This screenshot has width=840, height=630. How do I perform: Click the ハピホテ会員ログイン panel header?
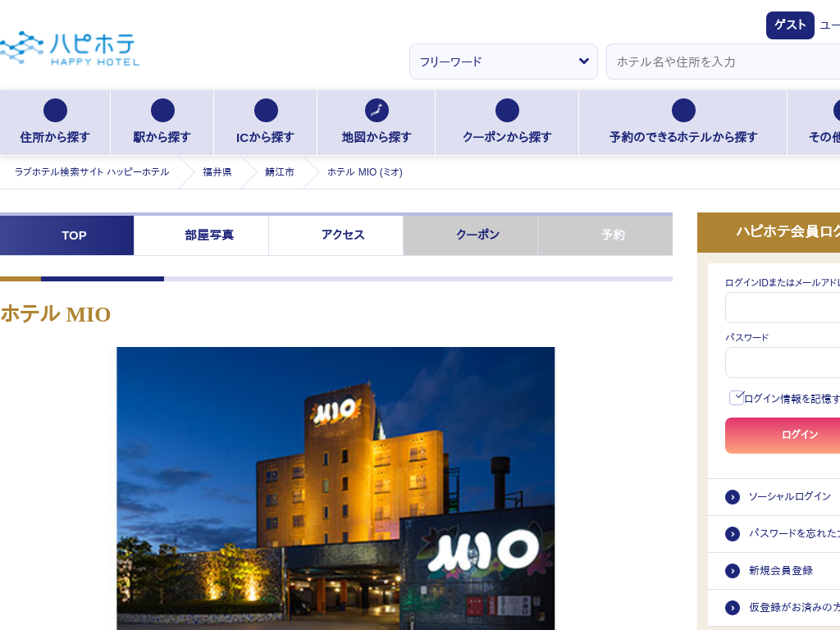pyautogui.click(x=769, y=232)
